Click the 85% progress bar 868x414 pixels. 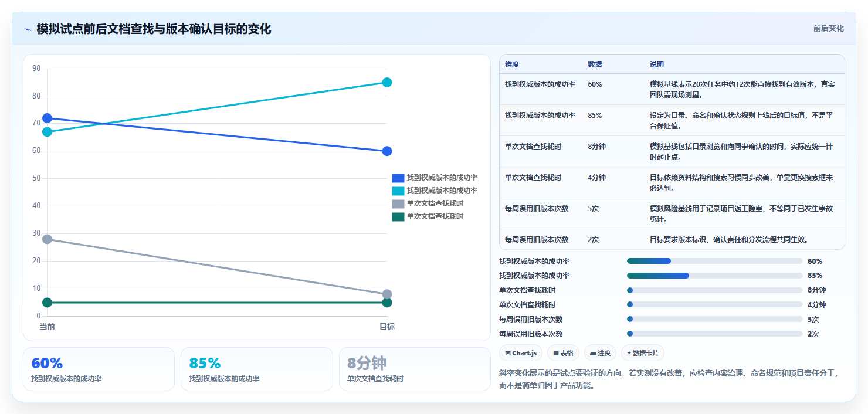715,276
